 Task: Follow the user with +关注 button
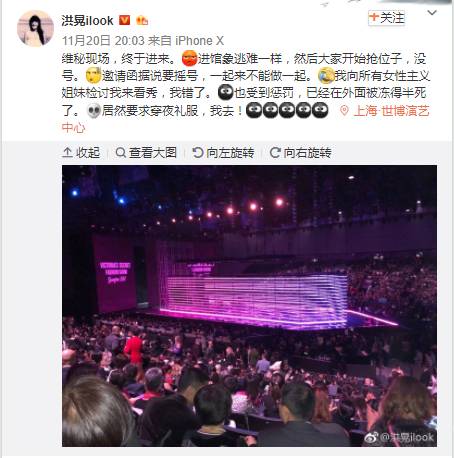387,18
